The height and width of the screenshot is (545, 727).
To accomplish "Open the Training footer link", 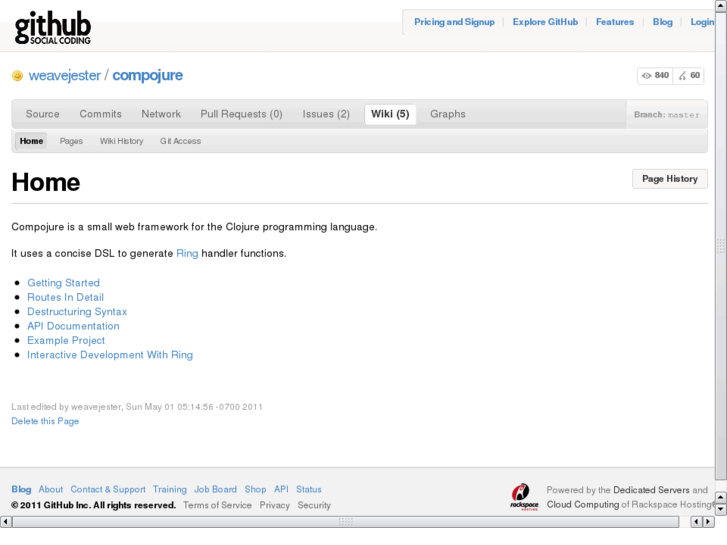I will pyautogui.click(x=170, y=489).
